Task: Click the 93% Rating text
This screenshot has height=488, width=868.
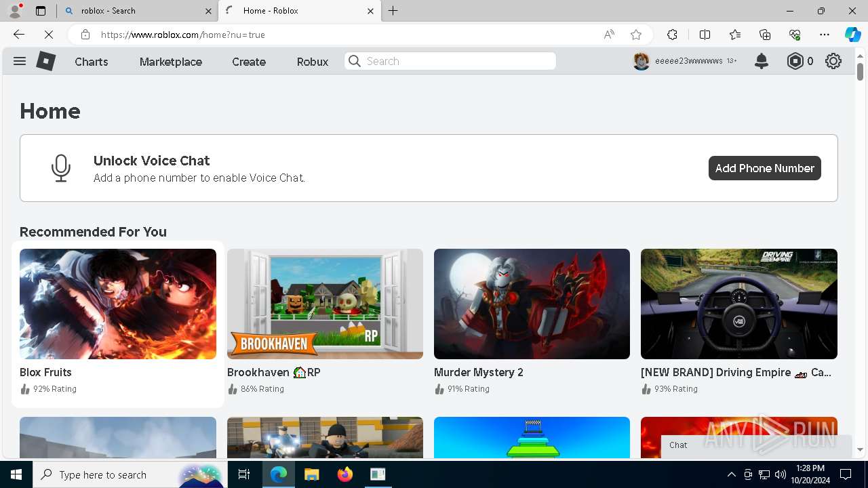Action: pyautogui.click(x=676, y=389)
